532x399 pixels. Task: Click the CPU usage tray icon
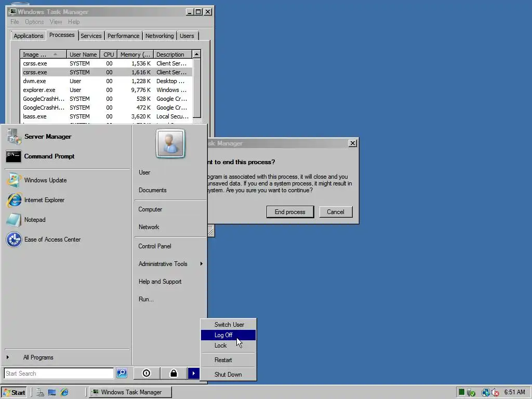461,392
